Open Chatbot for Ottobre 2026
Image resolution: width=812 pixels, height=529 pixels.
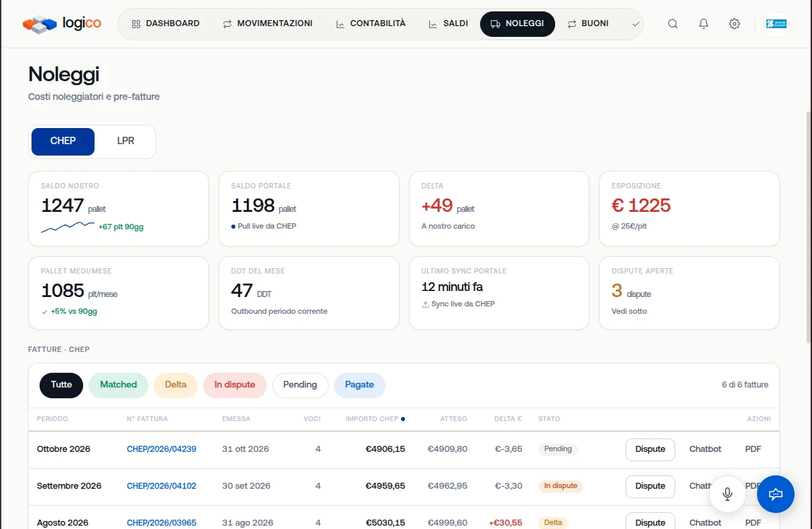(705, 449)
